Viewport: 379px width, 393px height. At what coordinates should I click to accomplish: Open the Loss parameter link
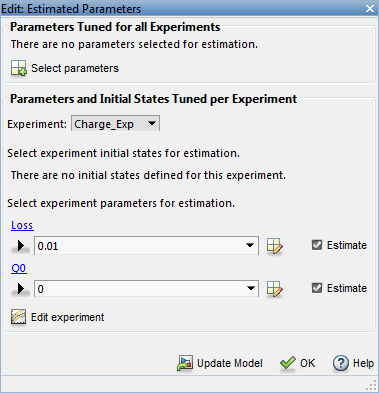22,225
